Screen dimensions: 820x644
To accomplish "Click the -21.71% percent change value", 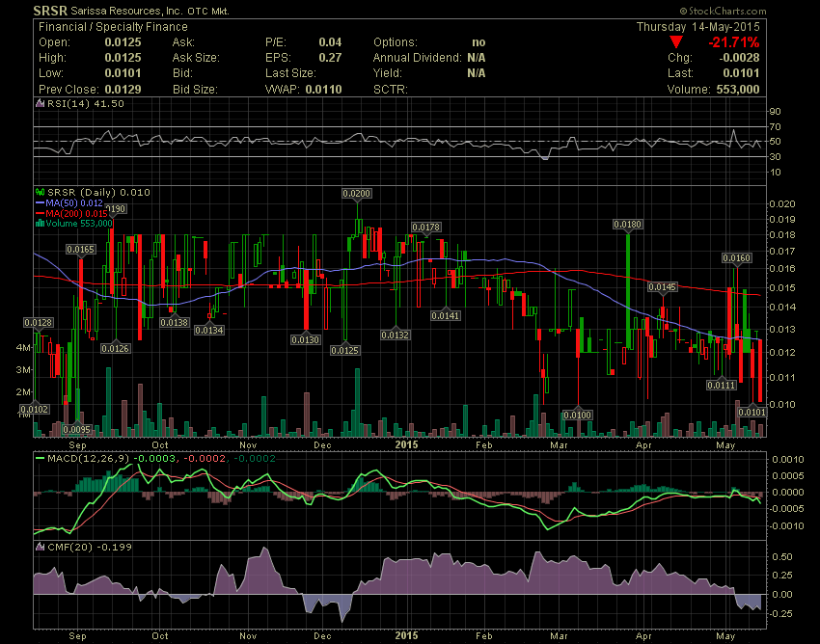I will tap(734, 42).
